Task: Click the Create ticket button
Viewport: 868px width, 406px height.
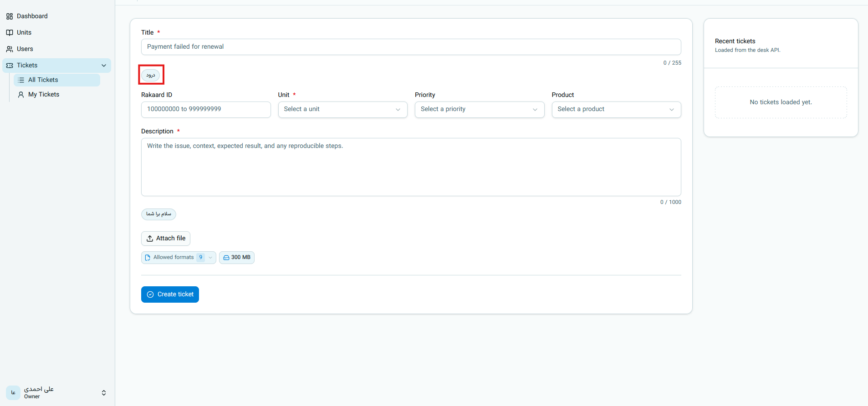Action: pyautogui.click(x=170, y=294)
